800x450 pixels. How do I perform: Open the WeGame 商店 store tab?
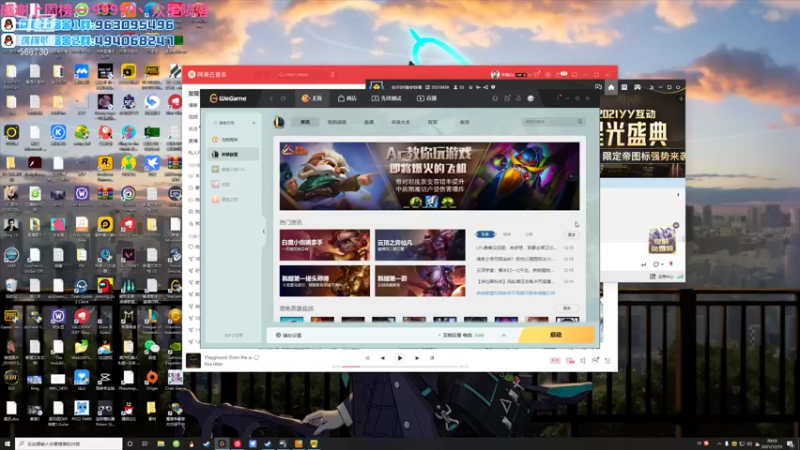coord(347,98)
